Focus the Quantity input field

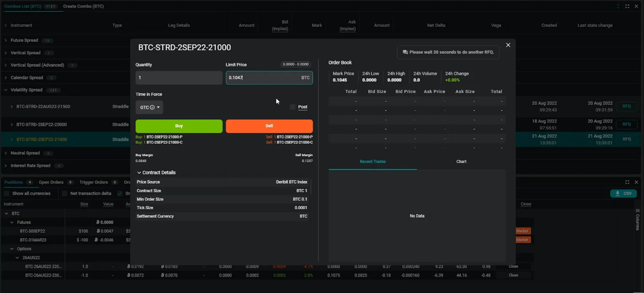(179, 78)
